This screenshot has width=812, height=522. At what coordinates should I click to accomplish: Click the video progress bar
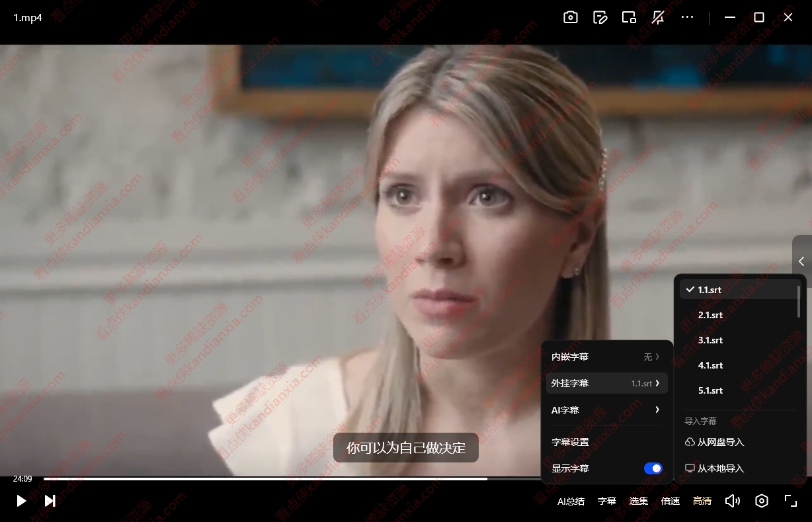tap(264, 478)
